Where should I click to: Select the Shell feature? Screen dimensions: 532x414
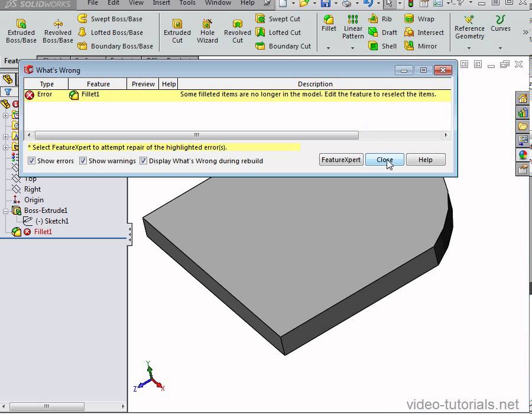coord(382,46)
